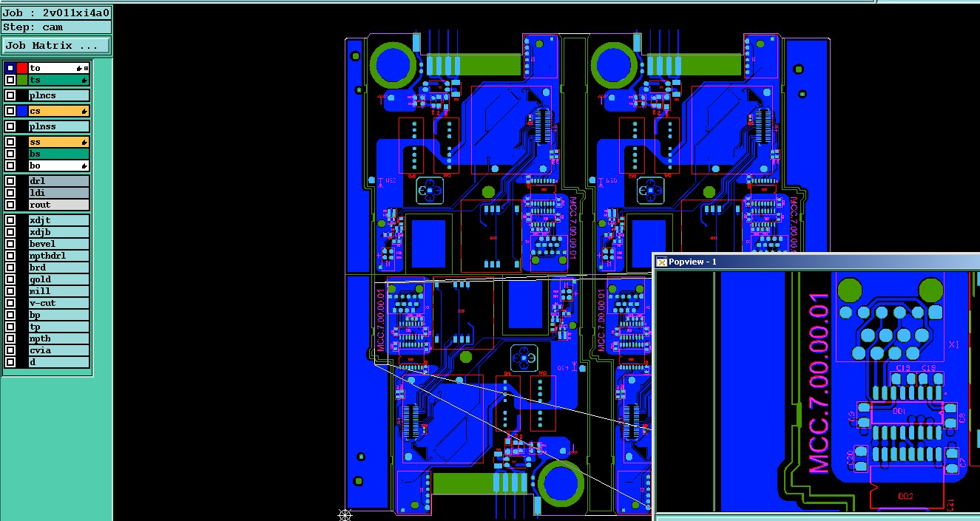Select the 'bs' layer name
The width and height of the screenshot is (980, 521).
[x=59, y=154]
